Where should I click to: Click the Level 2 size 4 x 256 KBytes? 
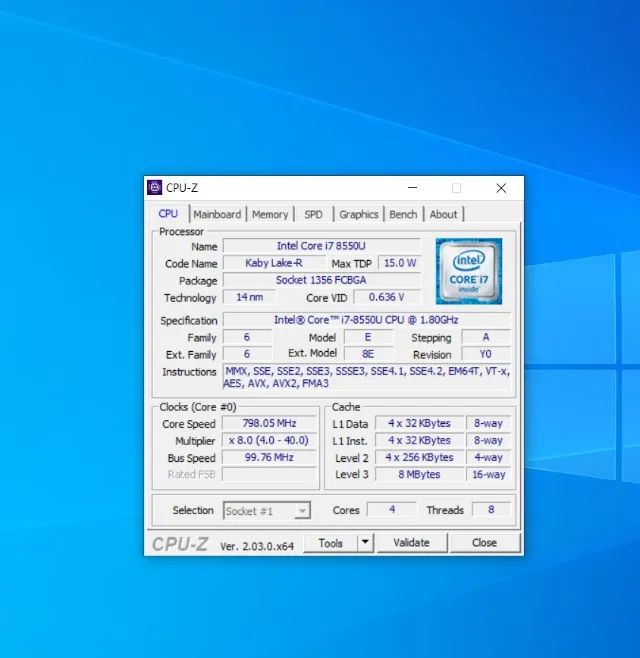(x=420, y=457)
